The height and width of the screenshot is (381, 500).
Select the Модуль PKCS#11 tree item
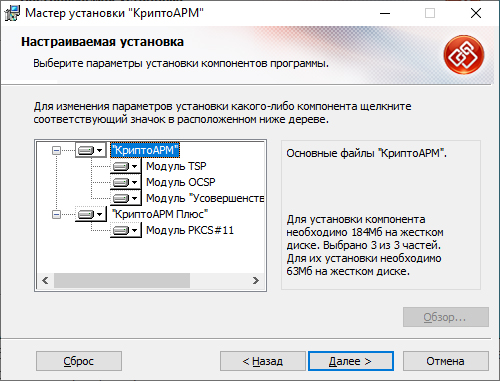190,230
